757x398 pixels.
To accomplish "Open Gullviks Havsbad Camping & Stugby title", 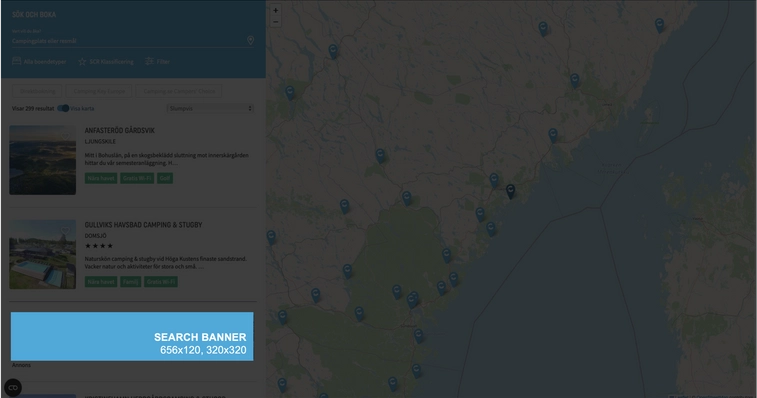I will tap(143, 225).
